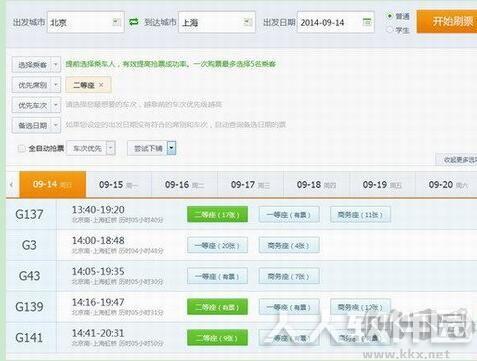Swap departure and arrival cities icon
Image resolution: width=477 pixels, height=361 pixels.
coord(134,22)
